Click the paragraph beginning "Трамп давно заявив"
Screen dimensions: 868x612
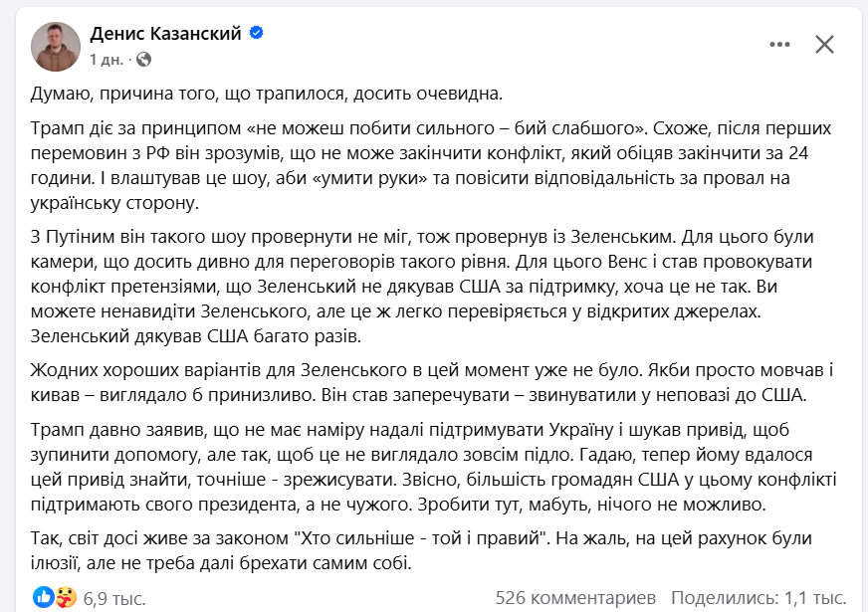point(418,467)
